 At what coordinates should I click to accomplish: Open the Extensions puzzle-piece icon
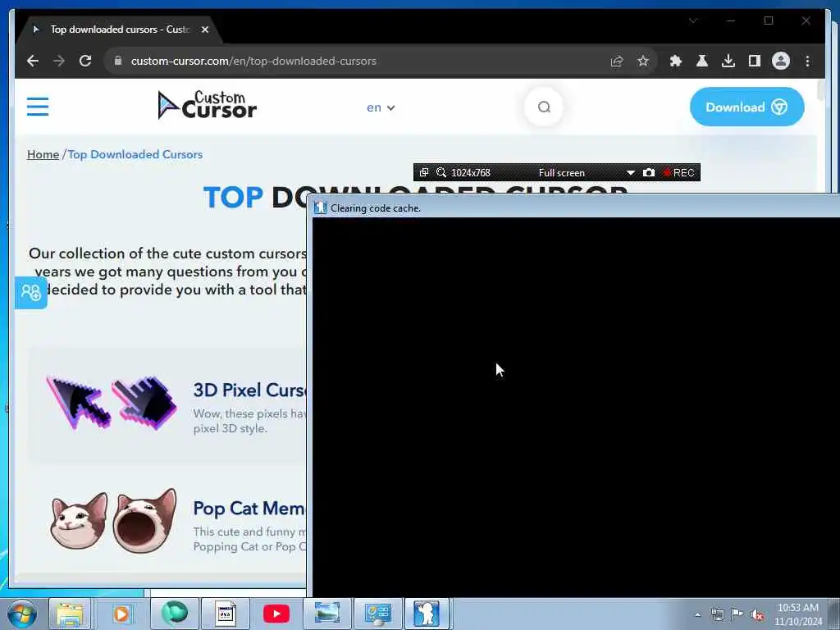click(x=676, y=61)
